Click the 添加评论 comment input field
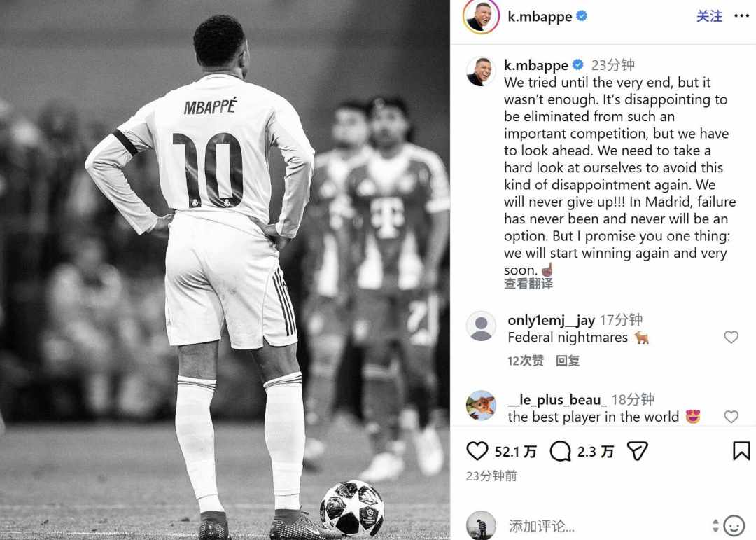Screen dimensions: 756x540 pos(608,526)
